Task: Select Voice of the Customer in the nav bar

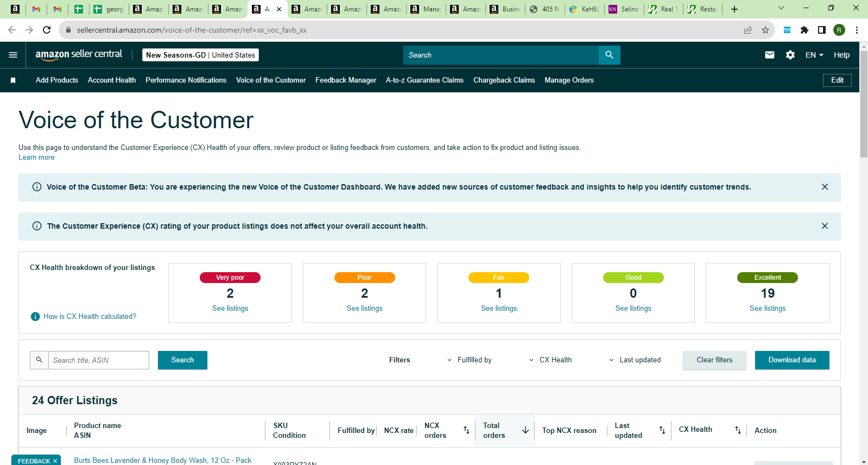Action: (x=271, y=80)
